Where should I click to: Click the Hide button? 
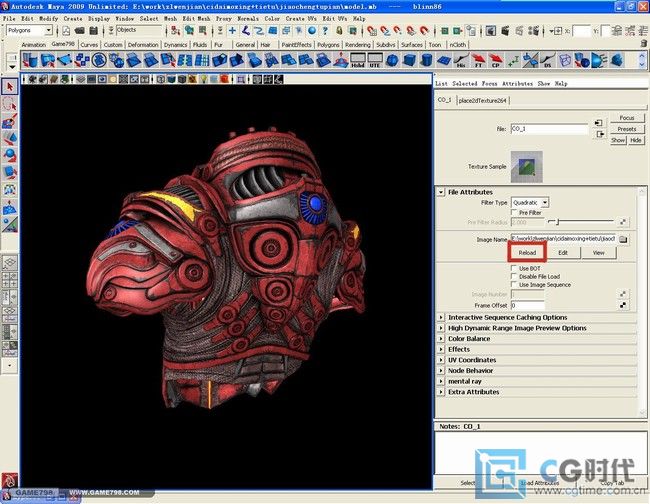coord(635,140)
